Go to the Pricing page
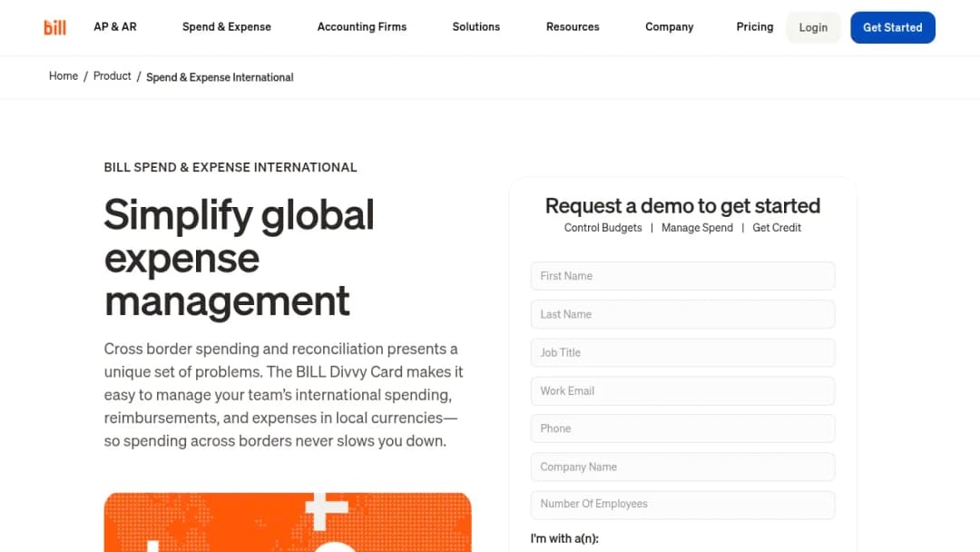The width and height of the screenshot is (980, 552). [754, 27]
